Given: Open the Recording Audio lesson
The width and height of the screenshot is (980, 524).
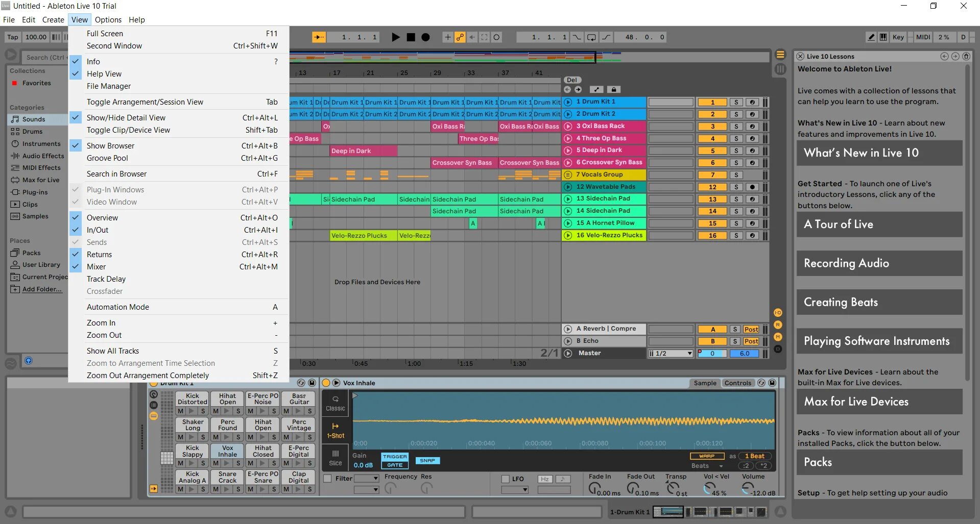Looking at the screenshot, I should click(x=879, y=263).
